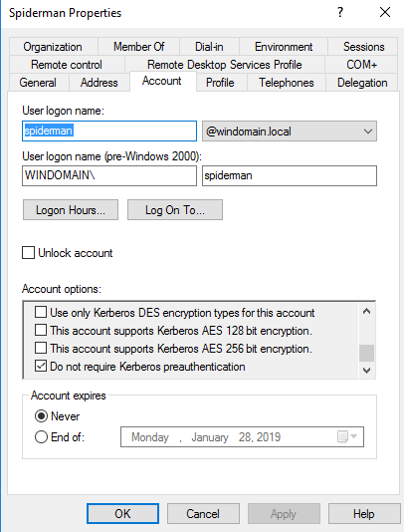Click scroll up arrow in Account options list
Image resolution: width=404 pixels, height=532 pixels.
[366, 311]
